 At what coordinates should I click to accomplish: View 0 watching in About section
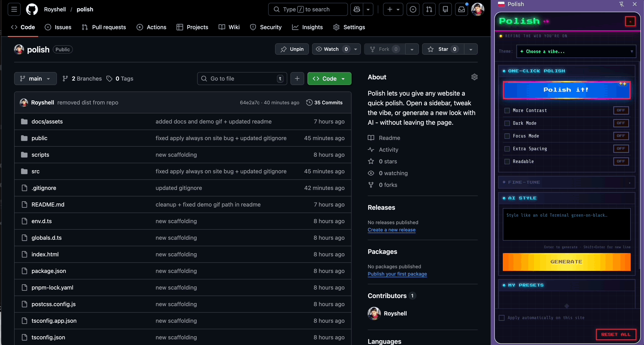click(388, 173)
